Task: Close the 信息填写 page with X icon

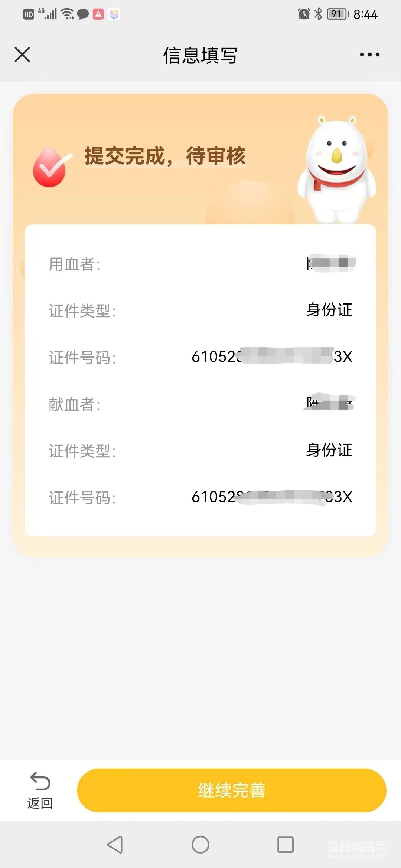Action: [x=22, y=55]
